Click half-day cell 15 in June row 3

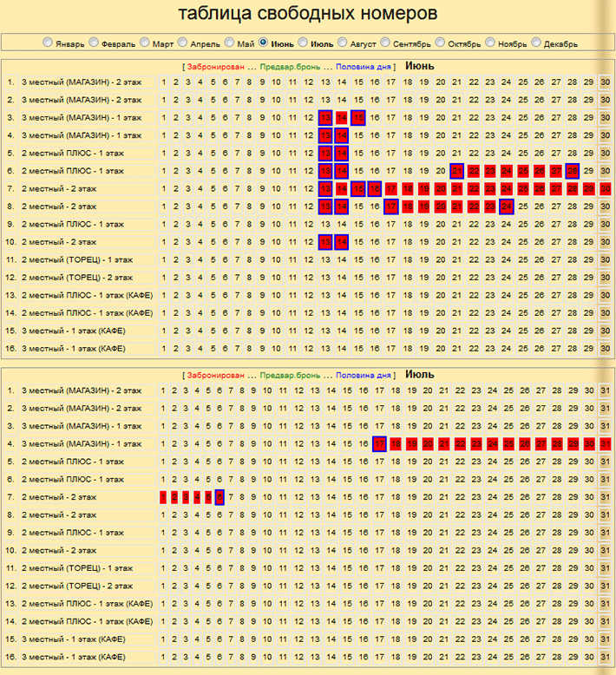click(x=358, y=117)
